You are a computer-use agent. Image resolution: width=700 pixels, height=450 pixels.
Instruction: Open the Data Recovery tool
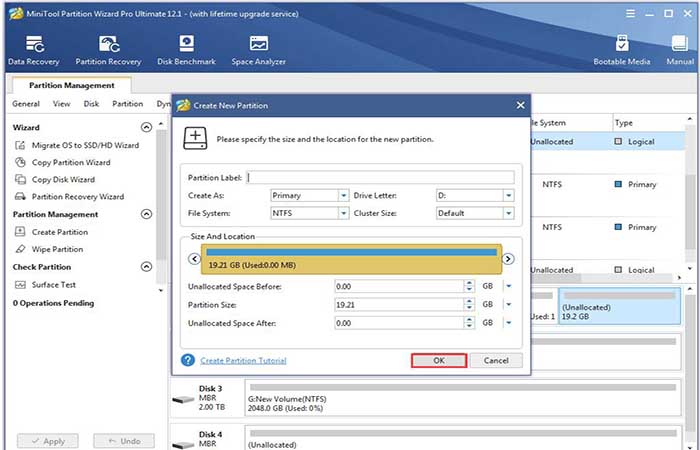tap(33, 50)
